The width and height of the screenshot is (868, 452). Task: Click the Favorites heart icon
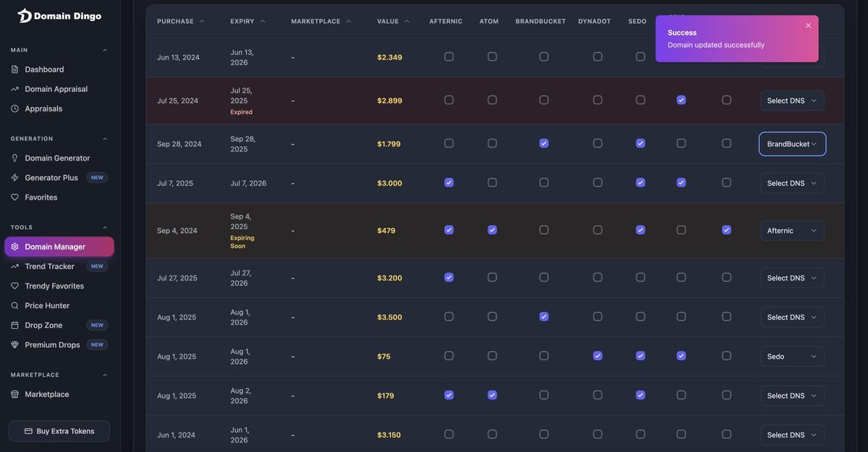click(x=15, y=197)
